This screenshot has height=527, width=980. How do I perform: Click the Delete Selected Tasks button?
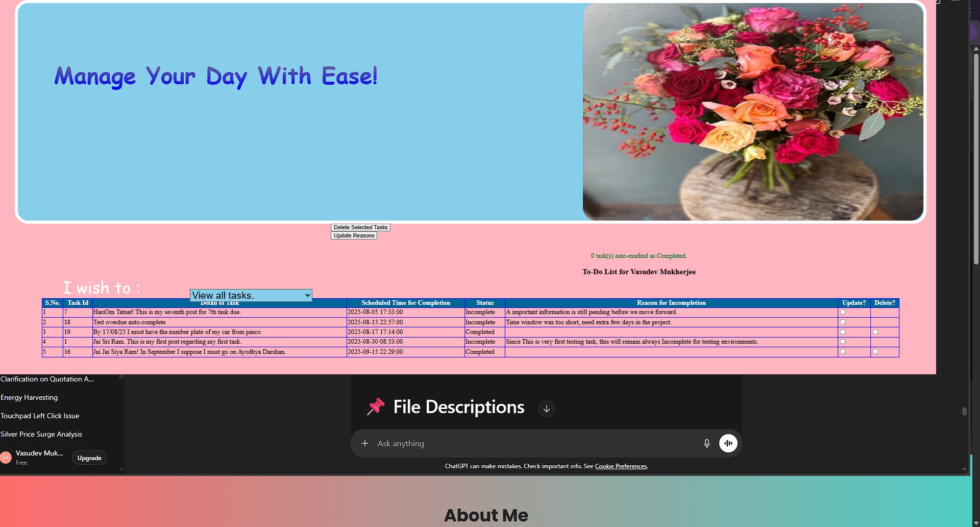tap(360, 227)
